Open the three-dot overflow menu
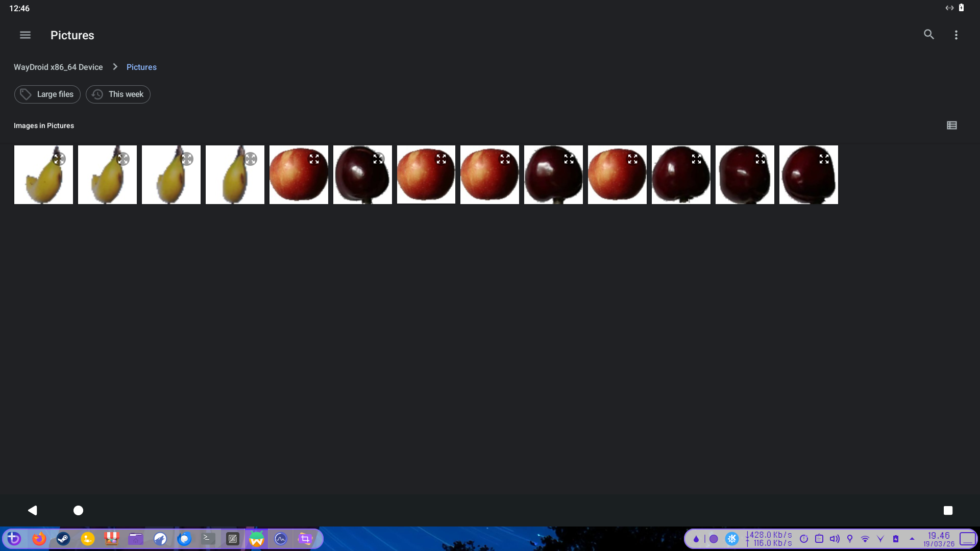The image size is (980, 551). click(x=956, y=35)
